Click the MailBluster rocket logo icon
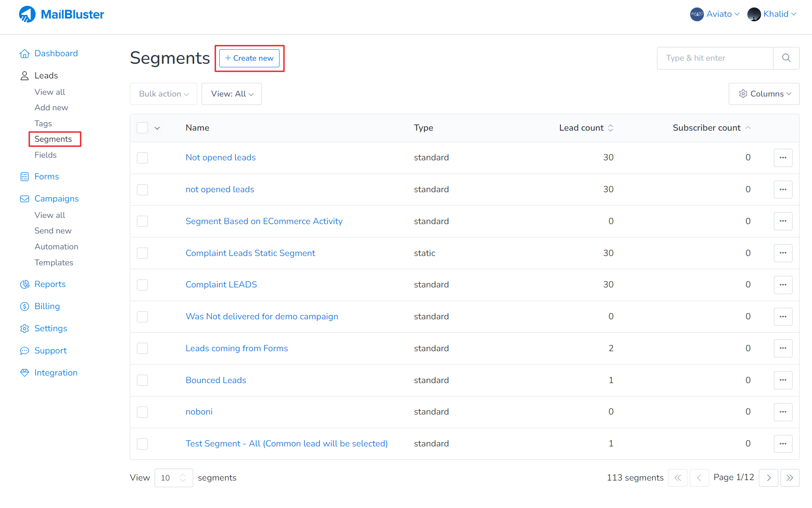 (x=27, y=14)
